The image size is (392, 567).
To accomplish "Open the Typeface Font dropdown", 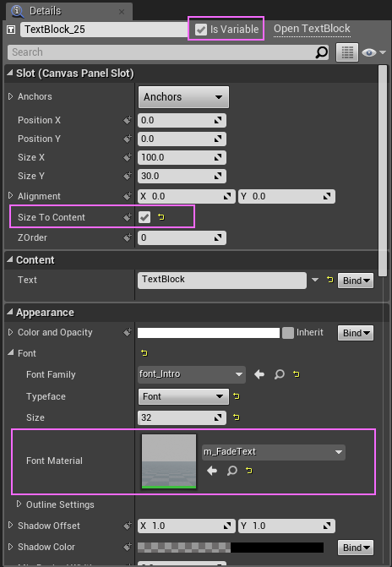I will (x=183, y=396).
